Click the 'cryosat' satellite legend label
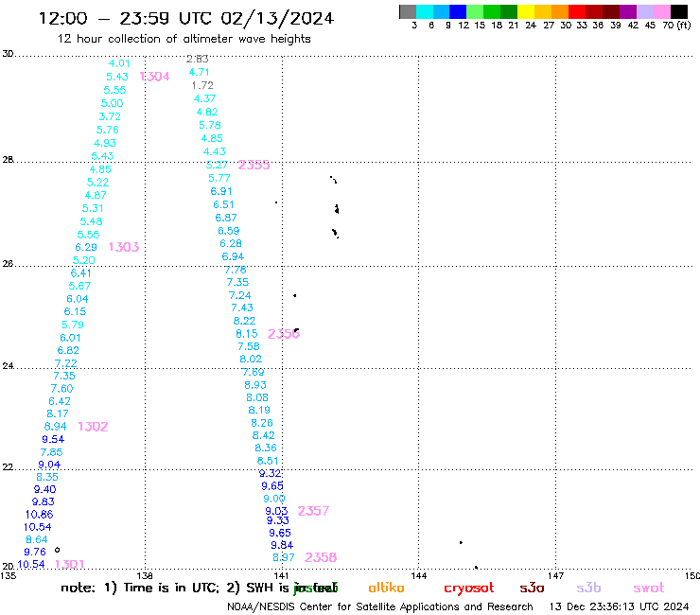The image size is (700, 615). point(469,588)
